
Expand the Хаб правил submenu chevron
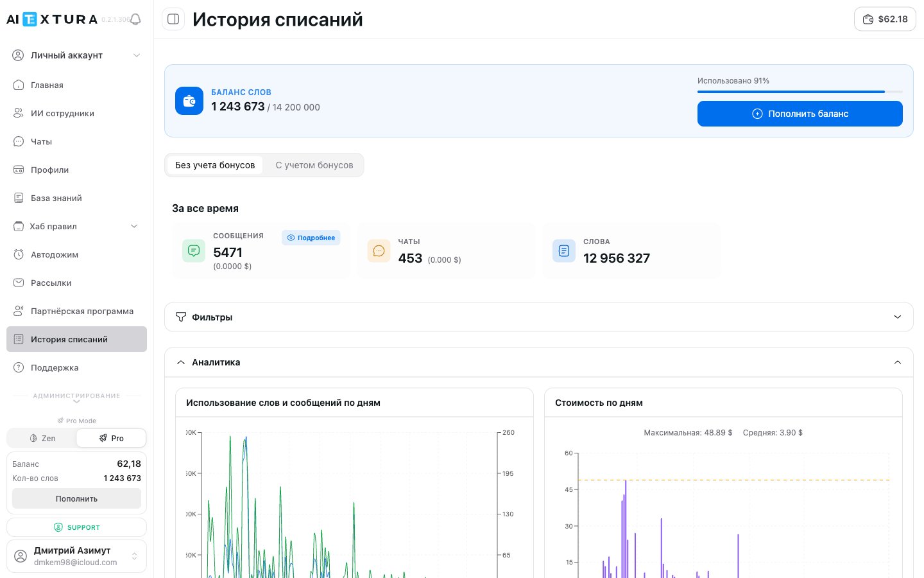click(x=134, y=226)
